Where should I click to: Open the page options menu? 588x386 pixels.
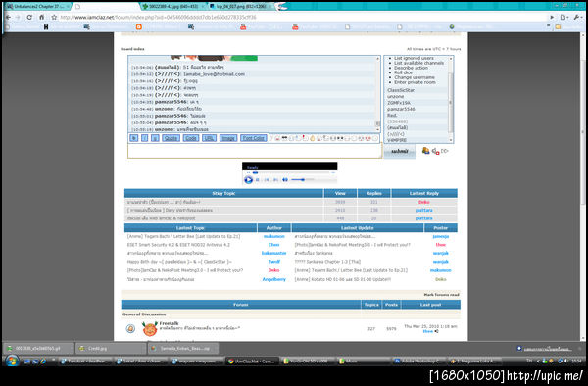click(x=564, y=17)
